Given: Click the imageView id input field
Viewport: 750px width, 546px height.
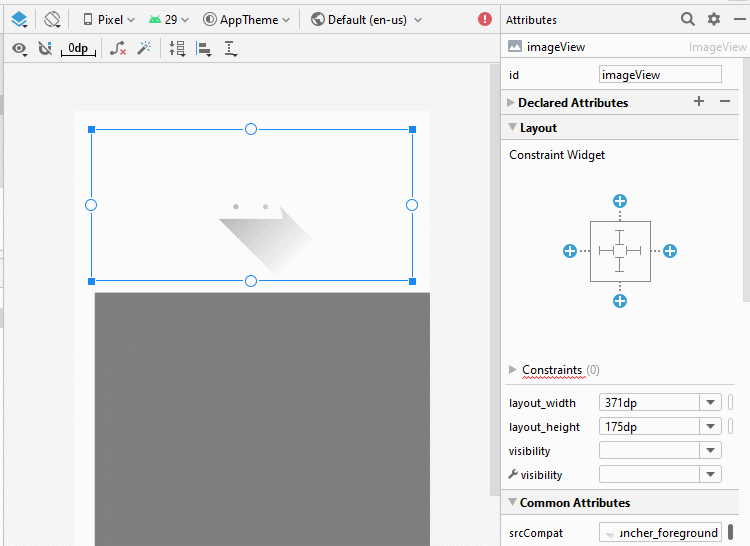Looking at the screenshot, I should (x=660, y=75).
